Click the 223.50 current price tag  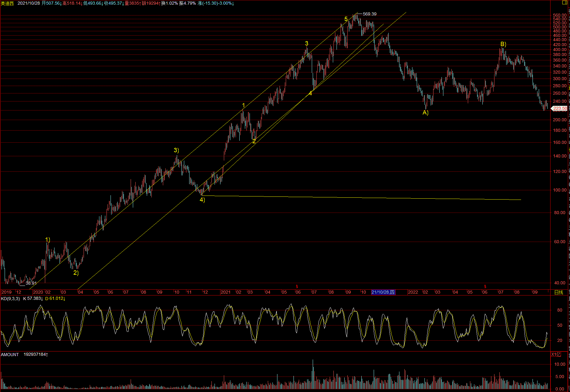coord(559,108)
